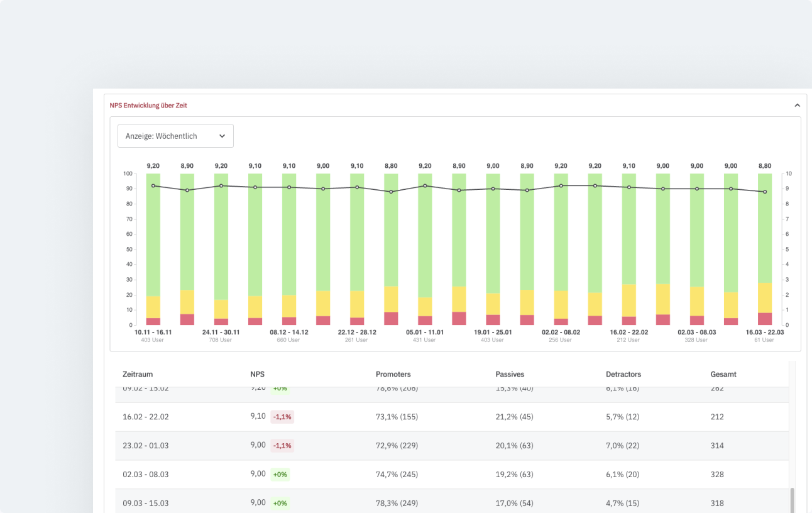Open the Anzeige: Wöchentlich dropdown
The image size is (812, 513).
[x=175, y=136]
